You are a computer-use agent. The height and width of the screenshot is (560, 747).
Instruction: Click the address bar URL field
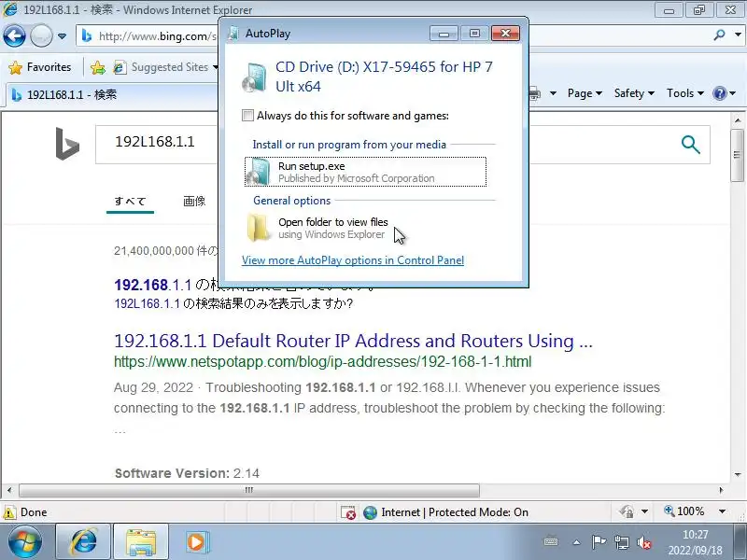[157, 36]
